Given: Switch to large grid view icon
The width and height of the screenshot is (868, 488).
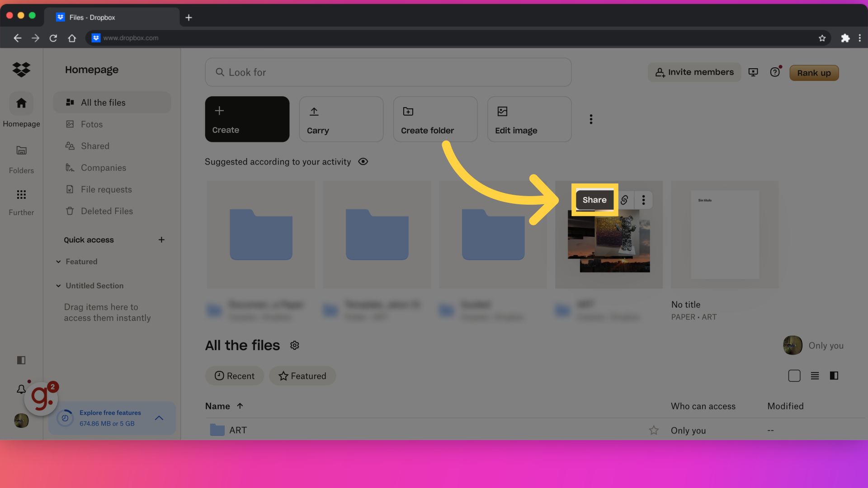Looking at the screenshot, I should 794,376.
